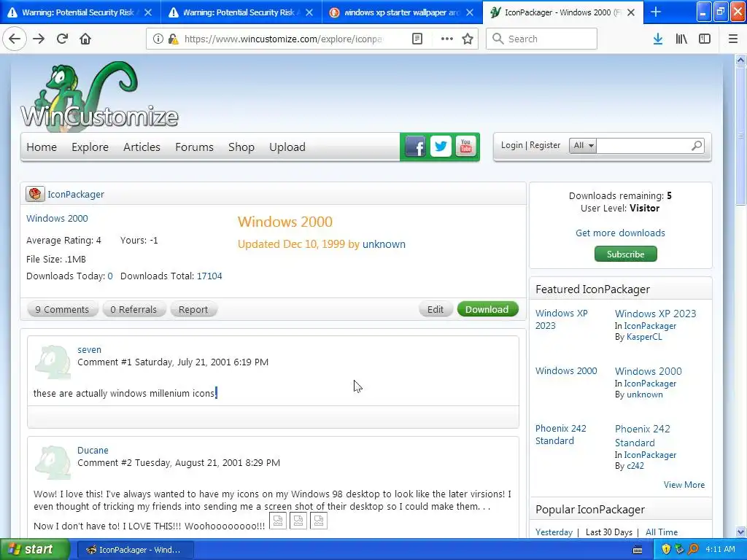This screenshot has width=747, height=560.
Task: Show site information icon in address bar
Action: point(158,39)
